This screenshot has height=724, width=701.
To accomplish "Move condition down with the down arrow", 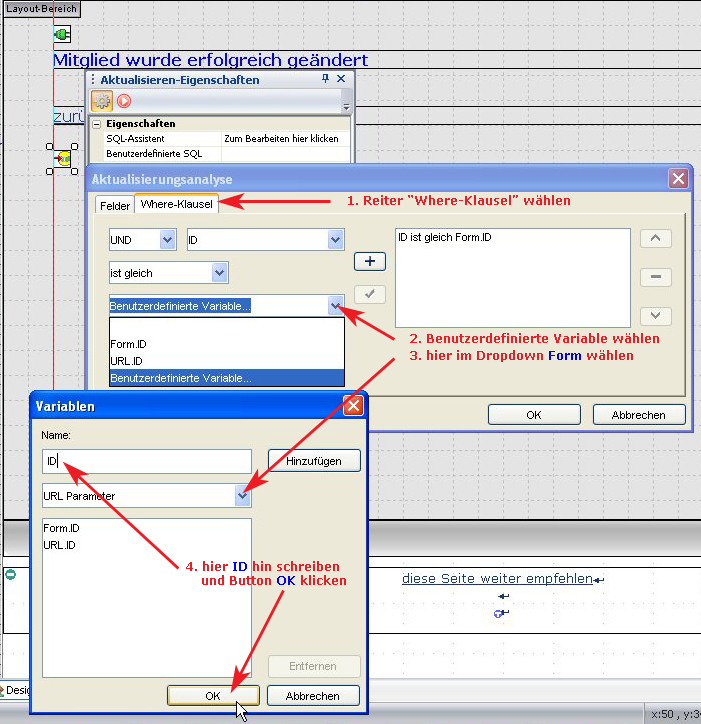I will coord(655,315).
